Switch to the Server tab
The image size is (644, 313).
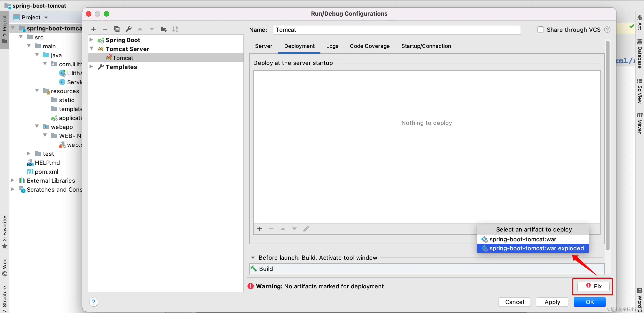(x=264, y=46)
